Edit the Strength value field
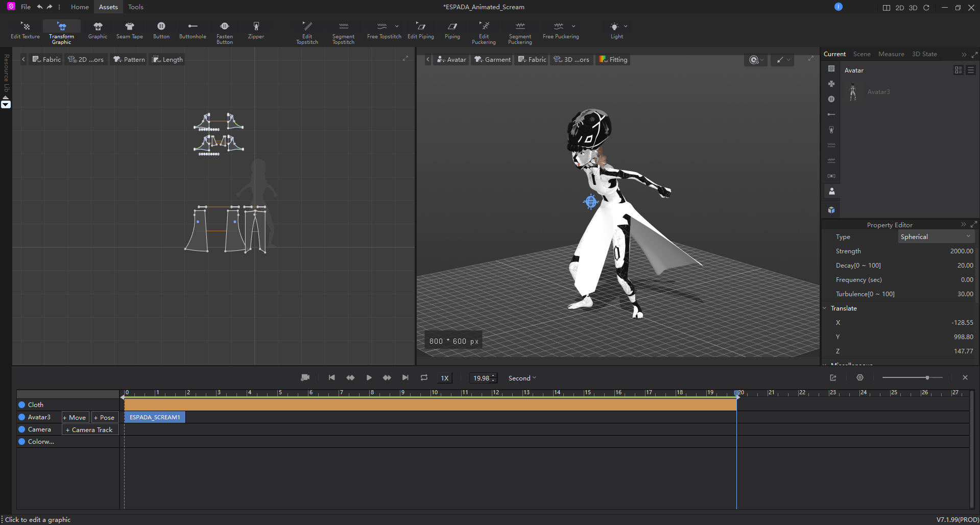Screen dimensions: 980x525 (x=961, y=251)
